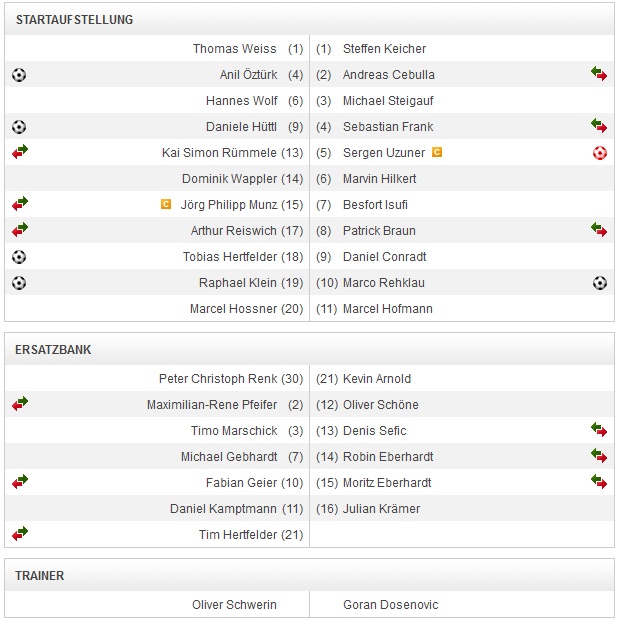Click substitution arrows beside Patrick Braun
This screenshot has height=621, width=618.
[x=598, y=230]
